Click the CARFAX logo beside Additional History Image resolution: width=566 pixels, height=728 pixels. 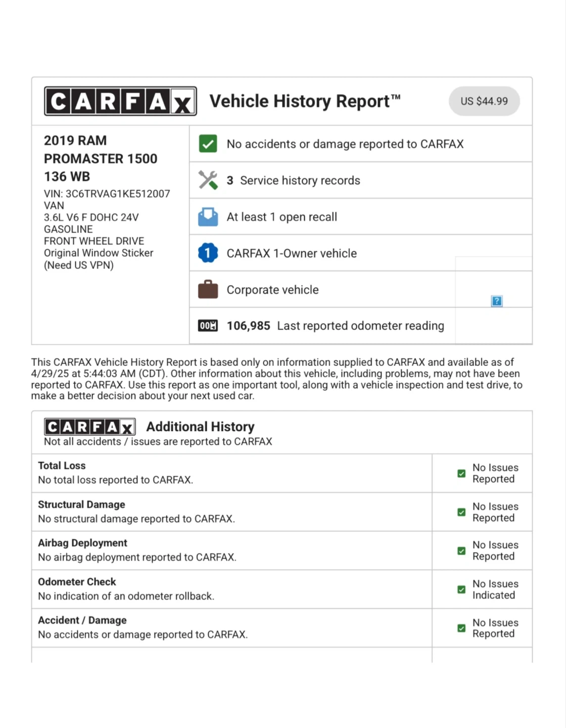click(89, 427)
